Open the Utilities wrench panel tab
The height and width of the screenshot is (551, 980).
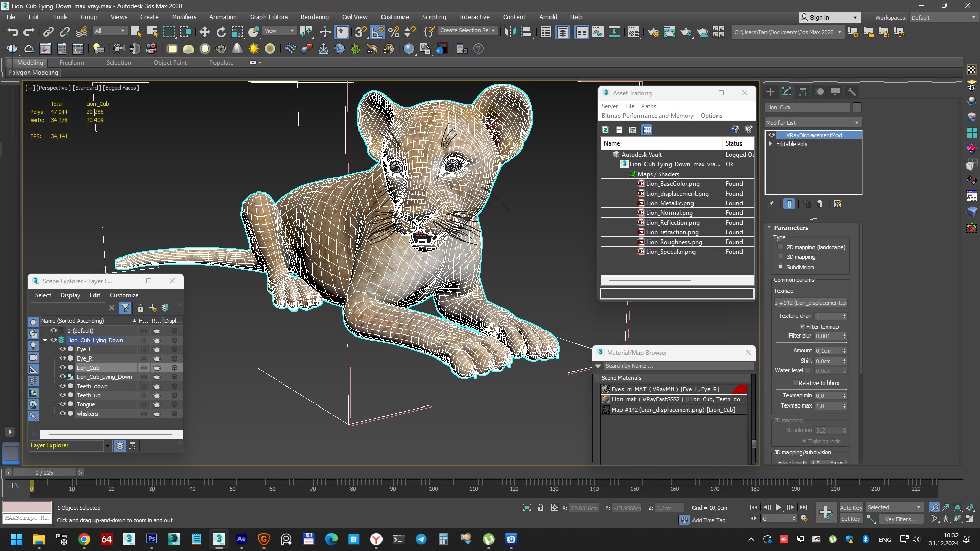851,92
